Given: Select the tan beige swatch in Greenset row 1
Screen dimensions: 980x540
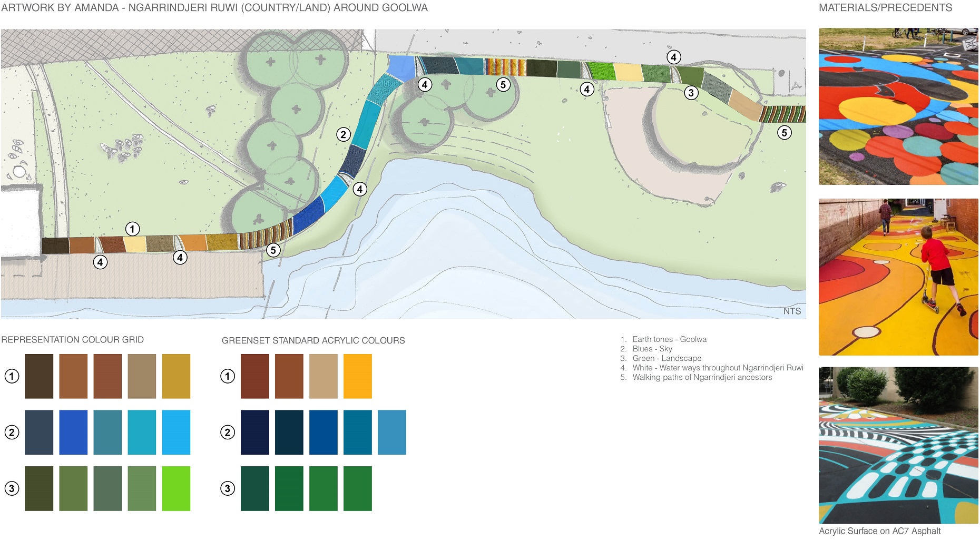Looking at the screenshot, I should [324, 376].
